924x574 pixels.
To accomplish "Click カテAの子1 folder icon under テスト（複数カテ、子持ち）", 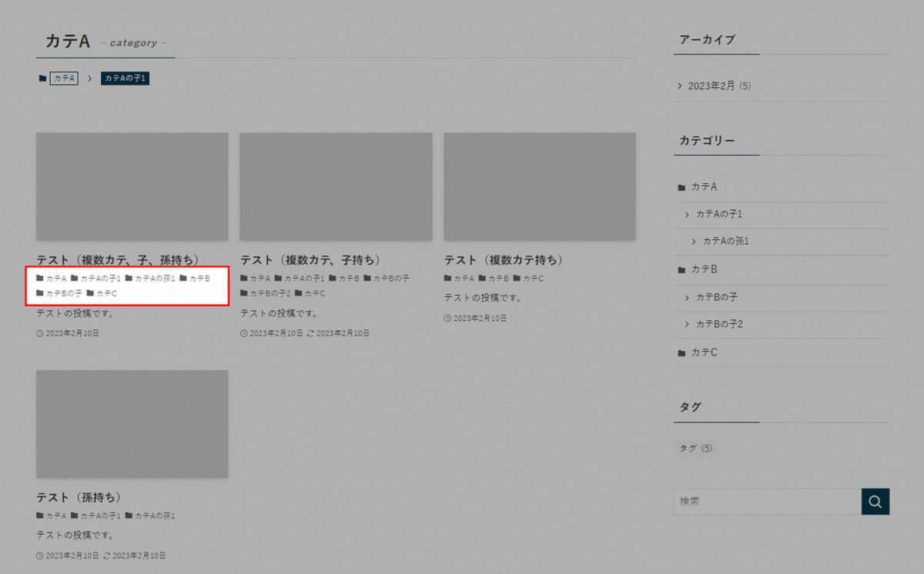I will pos(279,279).
